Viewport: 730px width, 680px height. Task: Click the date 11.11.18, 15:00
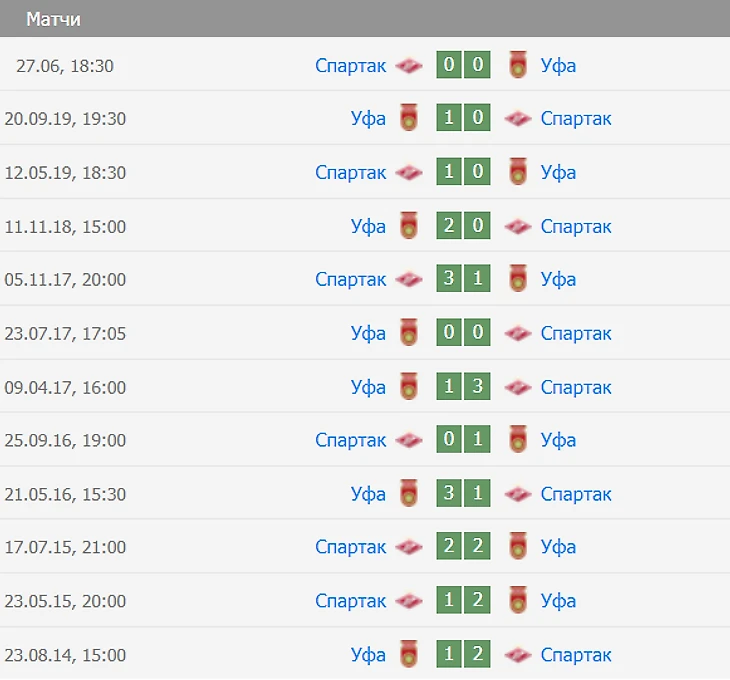65,227
